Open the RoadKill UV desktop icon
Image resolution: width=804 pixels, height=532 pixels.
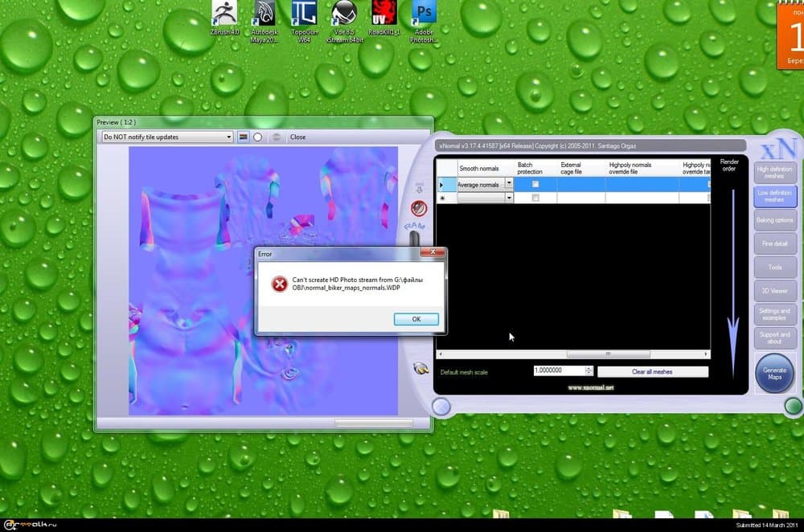[384, 14]
